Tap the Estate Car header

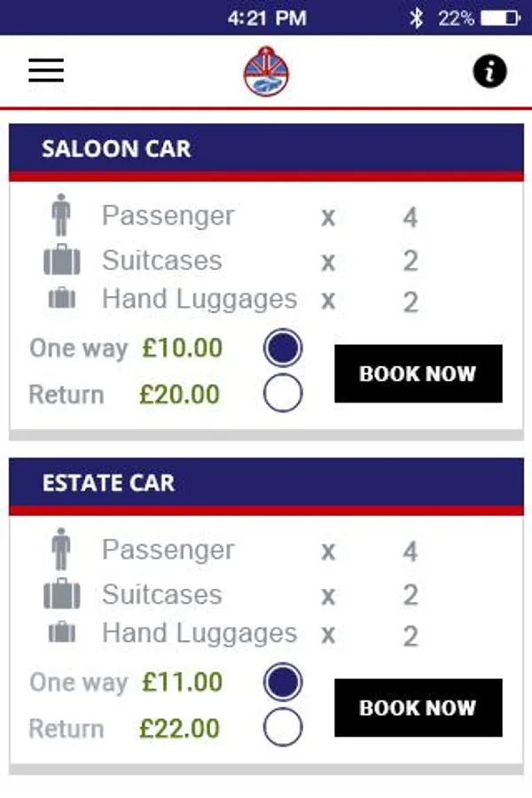tap(266, 483)
